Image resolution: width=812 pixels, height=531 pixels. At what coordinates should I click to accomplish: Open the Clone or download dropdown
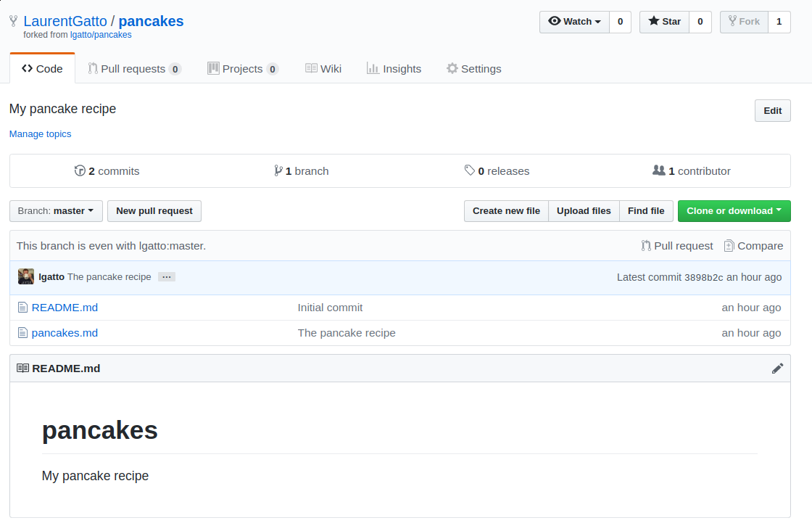[x=734, y=210]
